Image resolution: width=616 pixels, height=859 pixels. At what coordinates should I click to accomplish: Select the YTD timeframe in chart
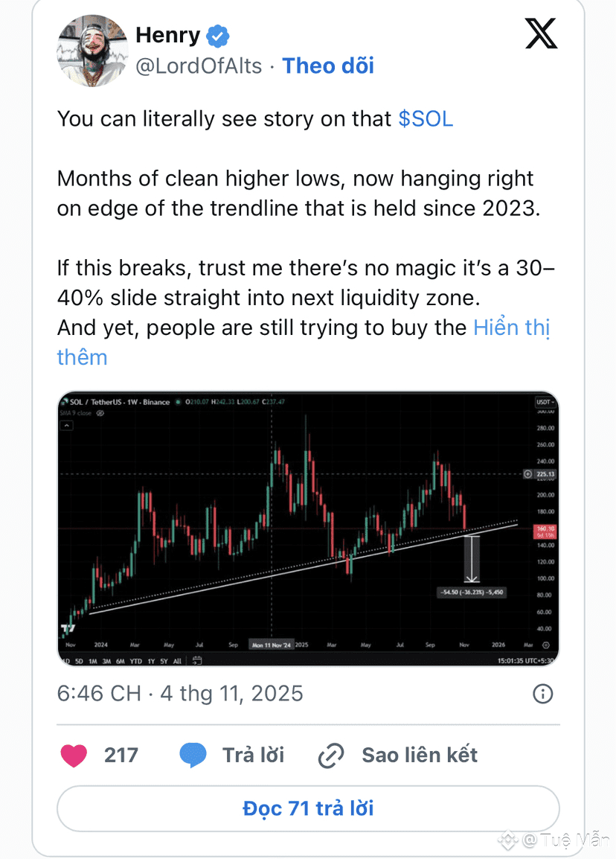(x=135, y=661)
